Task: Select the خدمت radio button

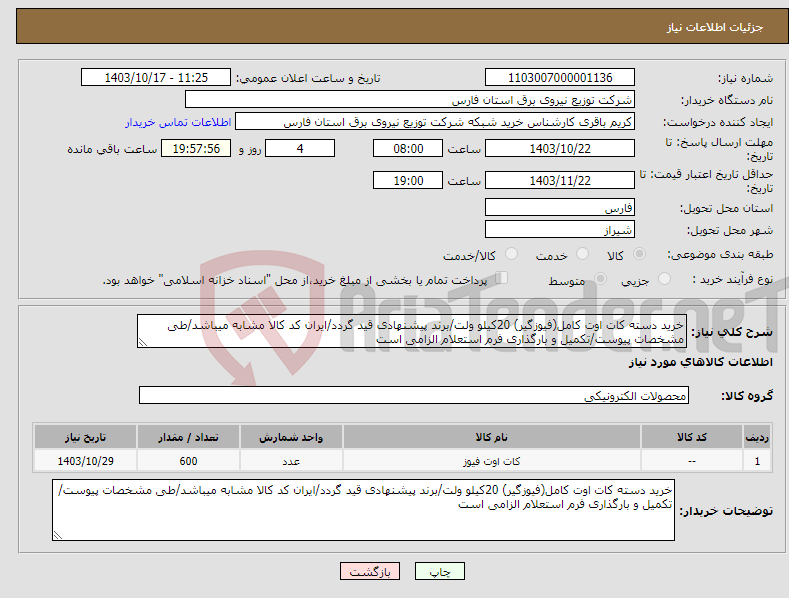Action: click(x=582, y=254)
